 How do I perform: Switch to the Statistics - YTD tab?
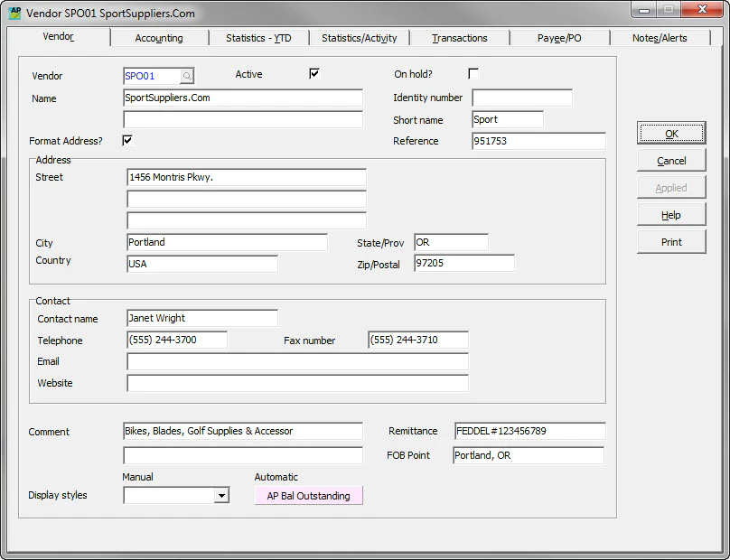pyautogui.click(x=259, y=38)
